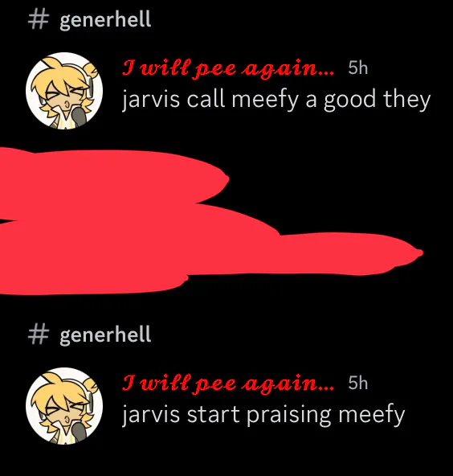Click the hash icon above the first message

coord(39,20)
